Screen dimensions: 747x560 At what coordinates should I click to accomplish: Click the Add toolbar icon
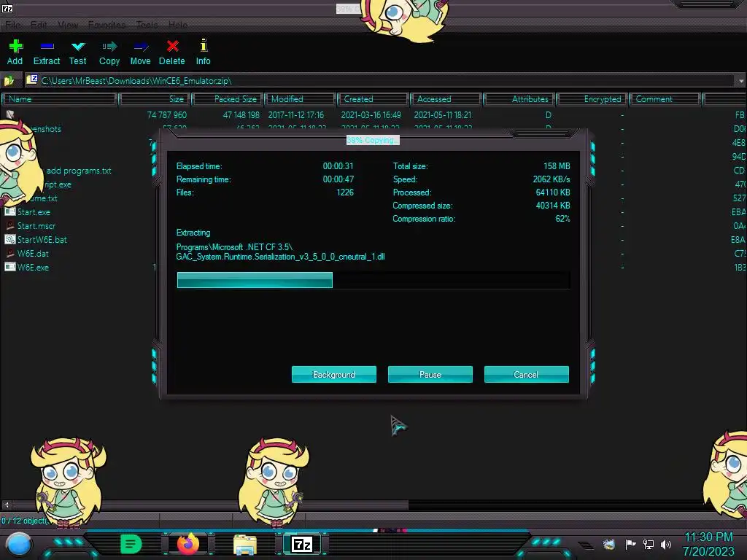coord(15,52)
